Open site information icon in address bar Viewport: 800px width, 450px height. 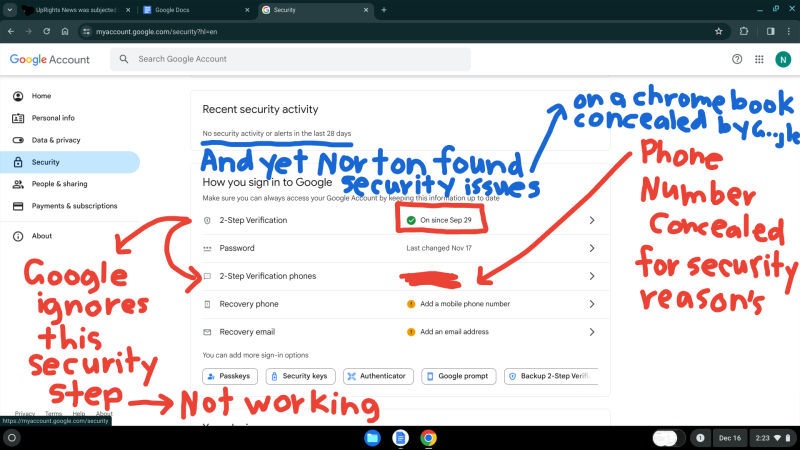tap(86, 32)
